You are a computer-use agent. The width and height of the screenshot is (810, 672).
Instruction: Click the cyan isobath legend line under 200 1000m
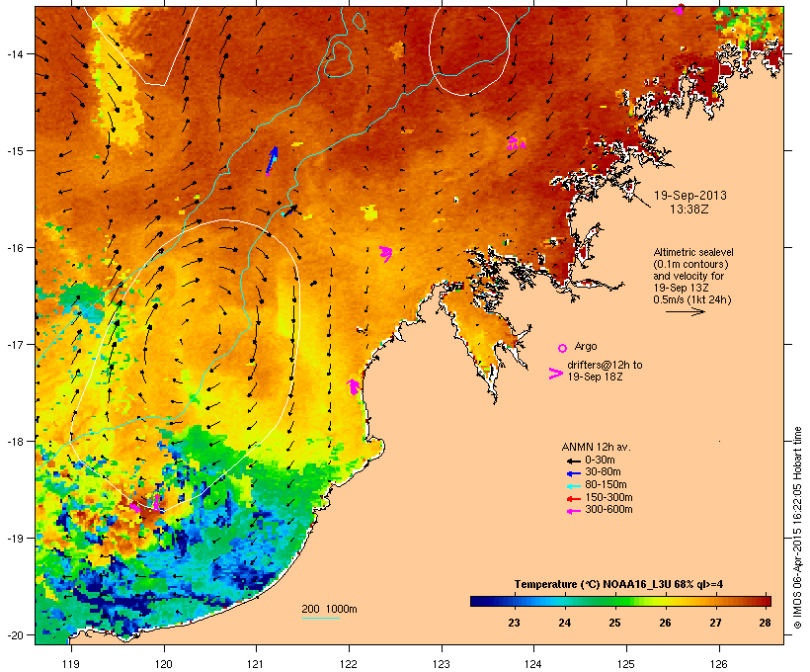[x=320, y=618]
